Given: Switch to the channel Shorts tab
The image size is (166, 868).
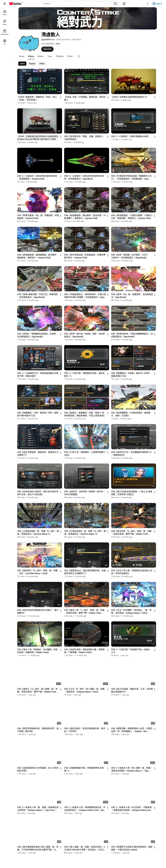Looking at the screenshot, I should (40, 56).
